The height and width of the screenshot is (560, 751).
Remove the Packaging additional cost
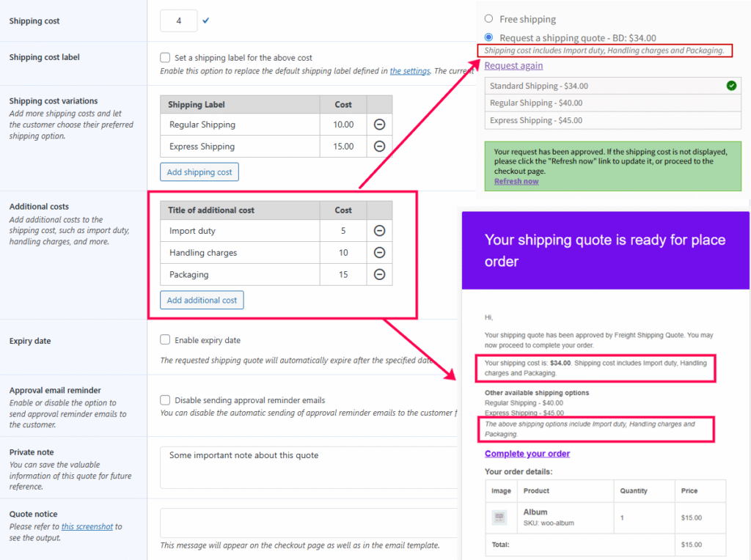(x=379, y=274)
